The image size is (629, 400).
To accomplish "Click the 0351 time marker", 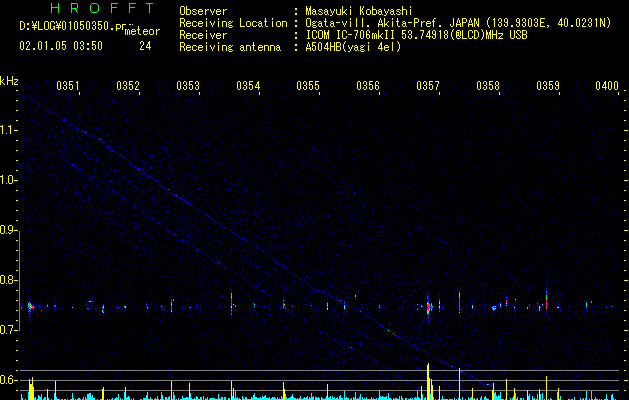I will (68, 86).
